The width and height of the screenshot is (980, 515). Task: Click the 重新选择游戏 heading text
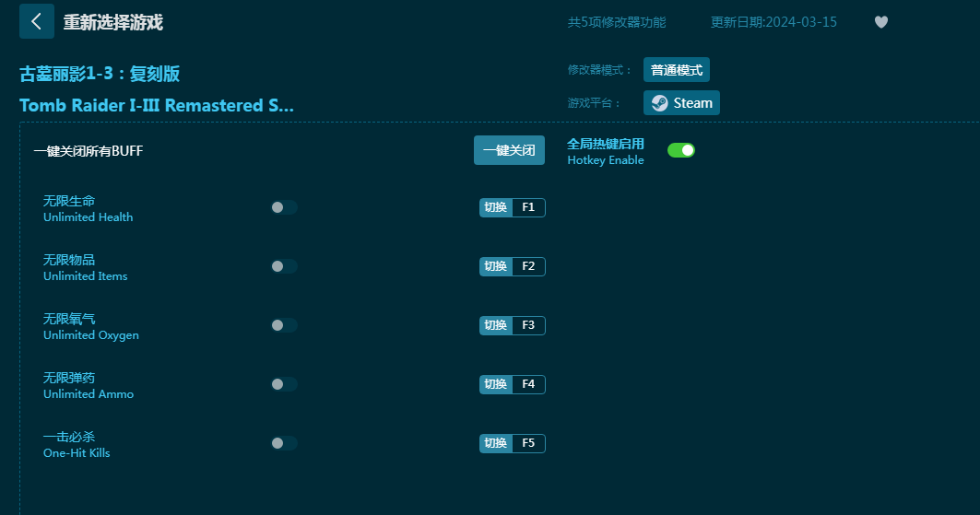113,22
